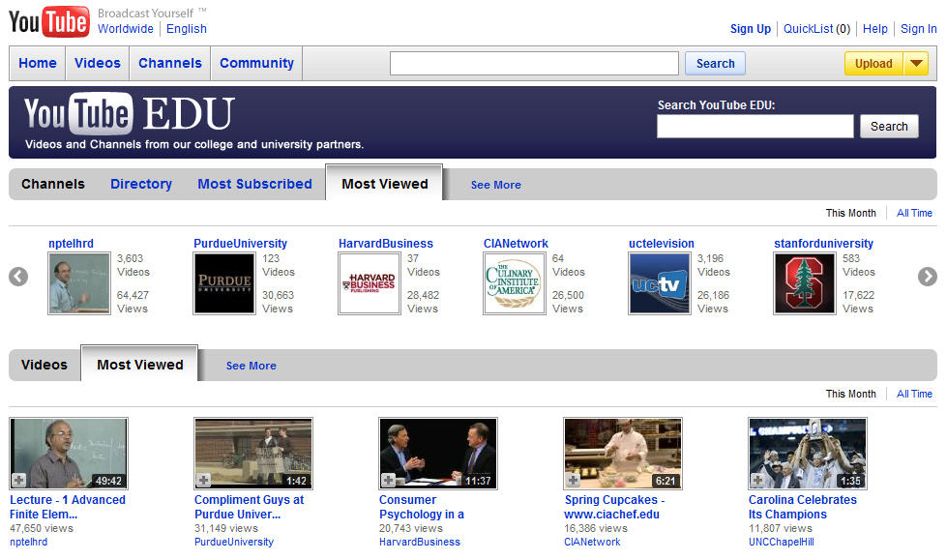Change region via the Worldwide link
Image resolution: width=947 pixels, height=560 pixels.
coord(125,29)
